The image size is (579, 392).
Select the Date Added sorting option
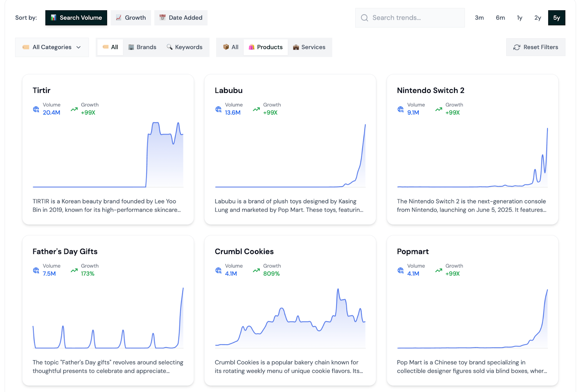tap(181, 17)
